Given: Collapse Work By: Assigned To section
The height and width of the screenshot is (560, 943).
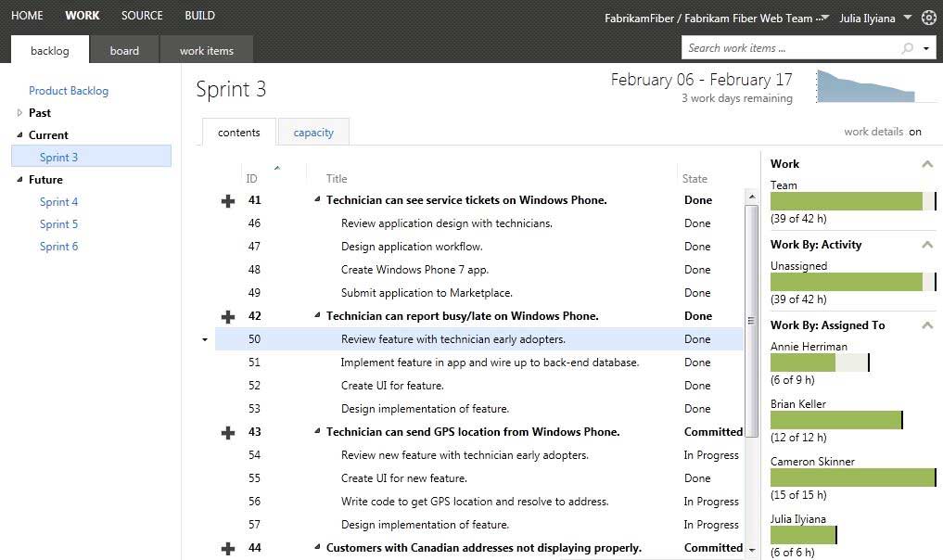Looking at the screenshot, I should [x=926, y=325].
